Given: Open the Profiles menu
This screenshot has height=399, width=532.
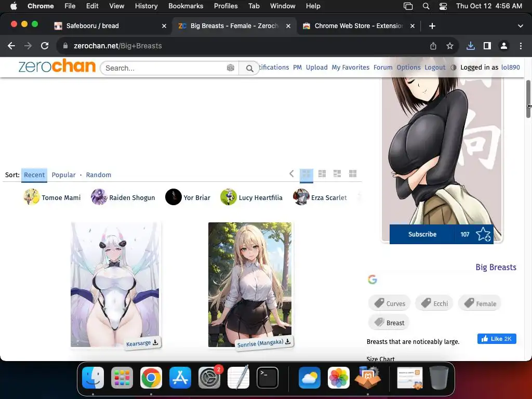Looking at the screenshot, I should (x=225, y=6).
